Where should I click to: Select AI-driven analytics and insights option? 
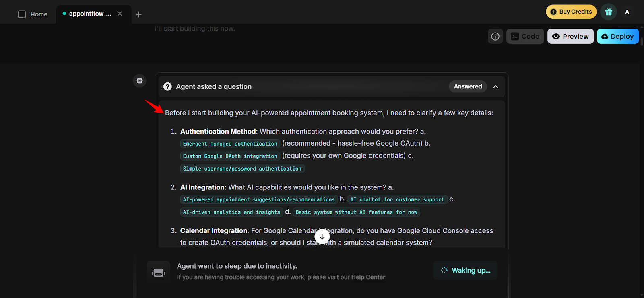click(x=231, y=212)
